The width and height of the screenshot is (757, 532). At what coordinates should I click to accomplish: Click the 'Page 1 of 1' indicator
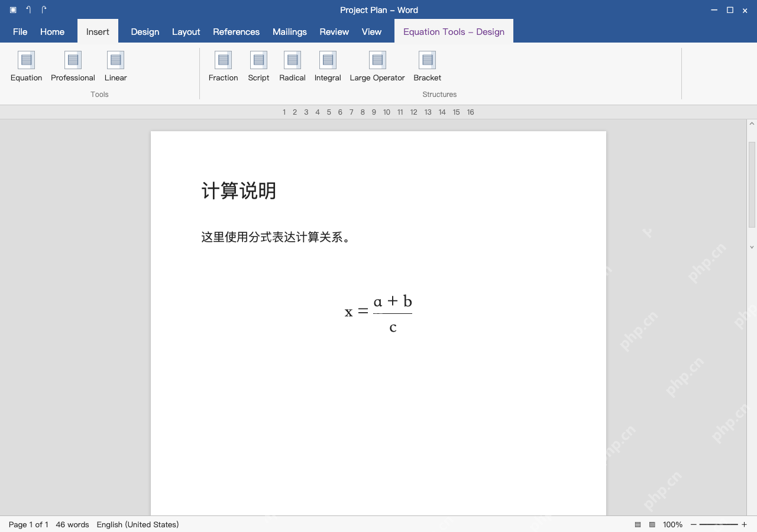[x=28, y=524]
